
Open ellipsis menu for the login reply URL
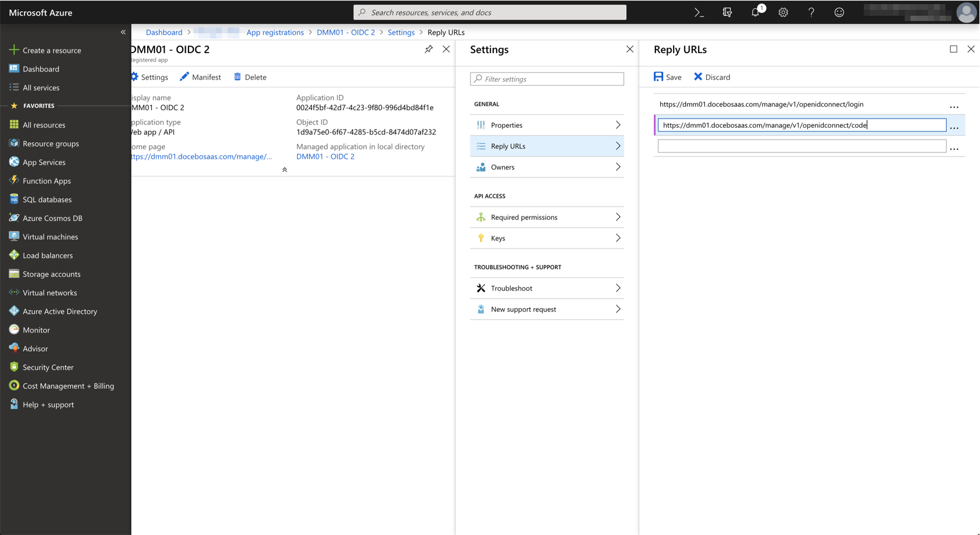point(954,106)
